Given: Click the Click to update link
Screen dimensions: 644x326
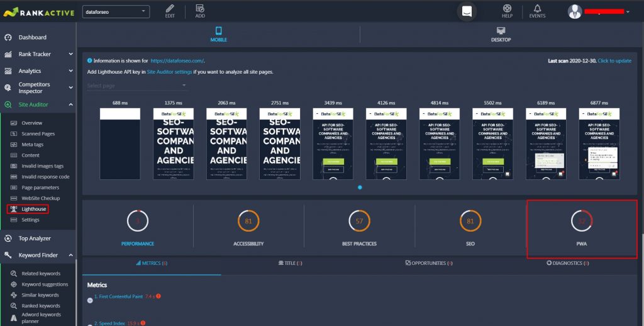Looking at the screenshot, I should coord(614,61).
